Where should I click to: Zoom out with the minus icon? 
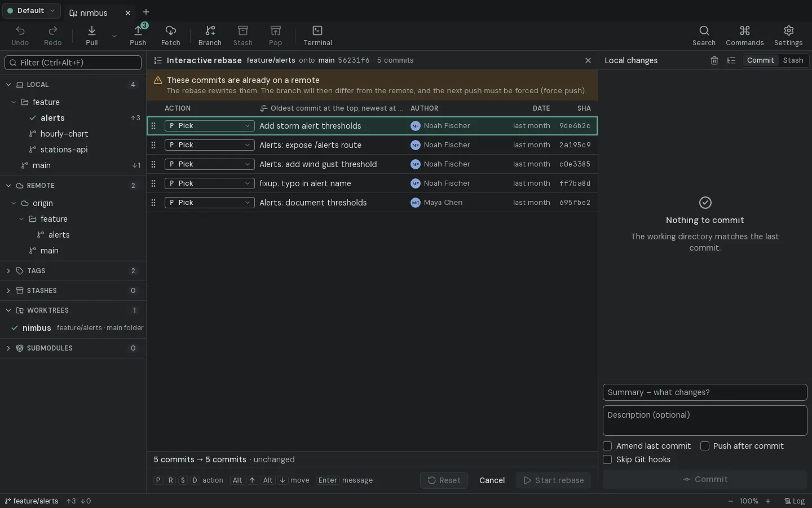tap(731, 501)
